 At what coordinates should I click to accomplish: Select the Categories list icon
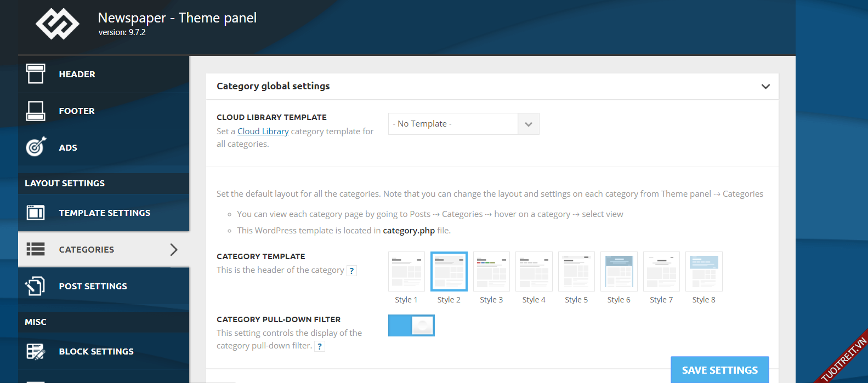point(36,249)
